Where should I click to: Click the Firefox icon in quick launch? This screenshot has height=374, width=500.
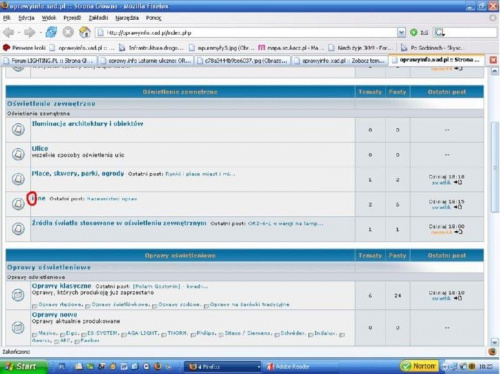pos(158,366)
